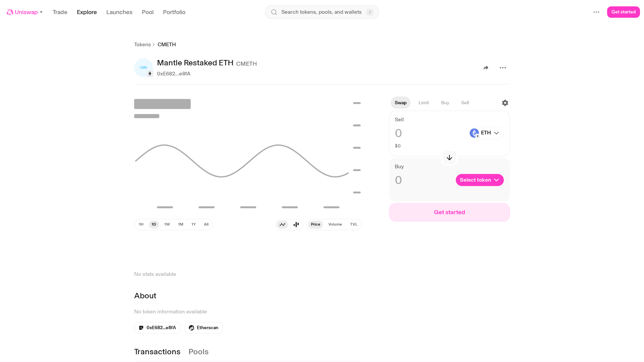The height and width of the screenshot is (362, 644).
Task: Flip swap direction with the arrow button
Action: point(449,158)
